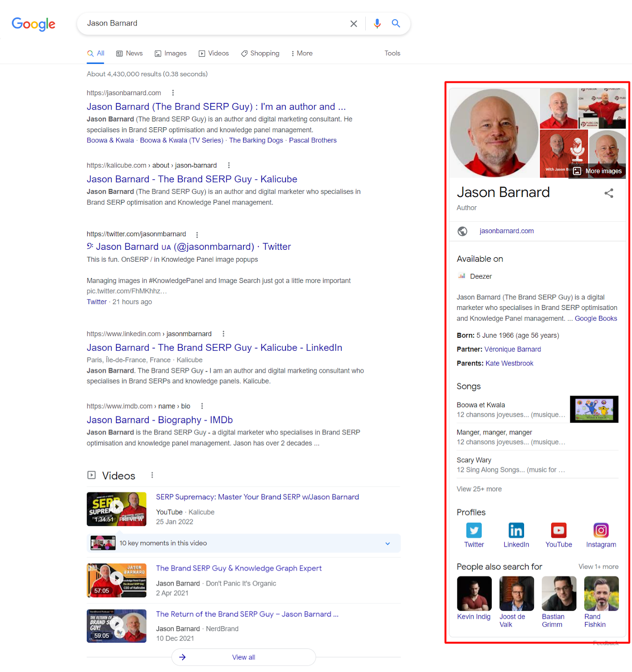Open the SERP Supremacy video title link
The image size is (632, 672).
click(257, 497)
